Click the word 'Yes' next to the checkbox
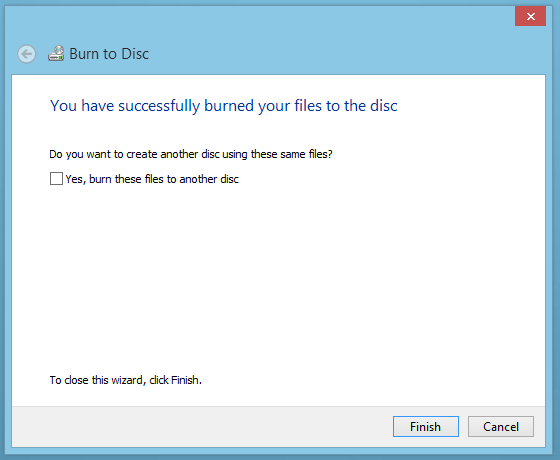This screenshot has height=460, width=560. (75, 179)
